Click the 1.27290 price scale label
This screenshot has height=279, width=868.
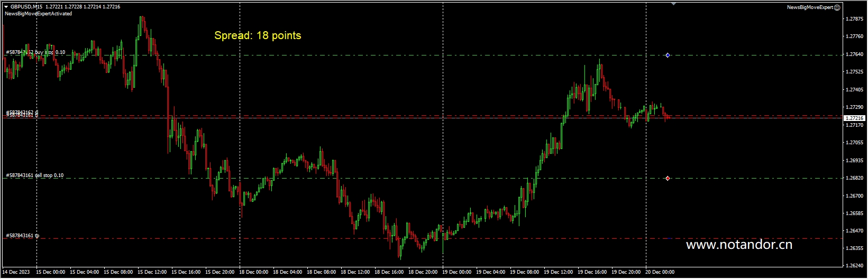[x=855, y=107]
